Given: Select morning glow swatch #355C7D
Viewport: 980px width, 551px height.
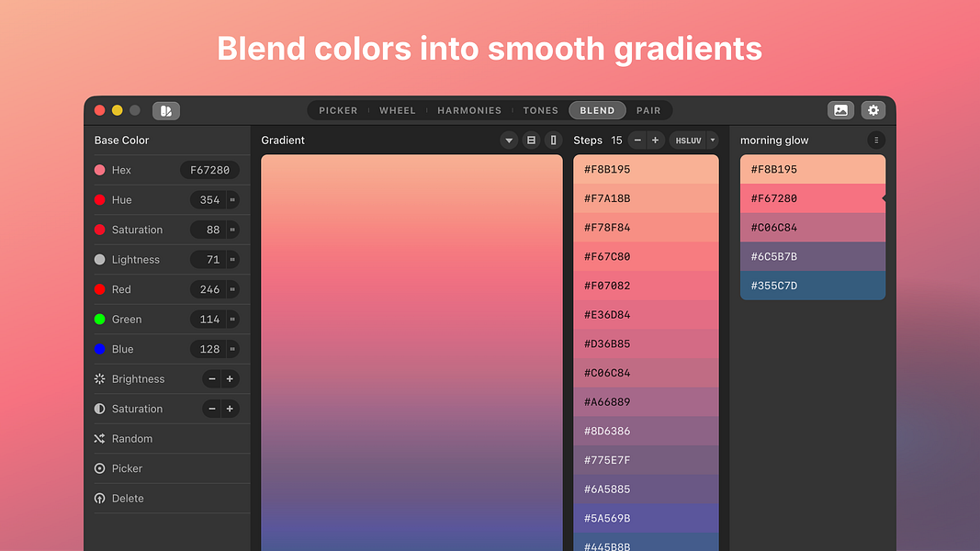Looking at the screenshot, I should coord(813,286).
